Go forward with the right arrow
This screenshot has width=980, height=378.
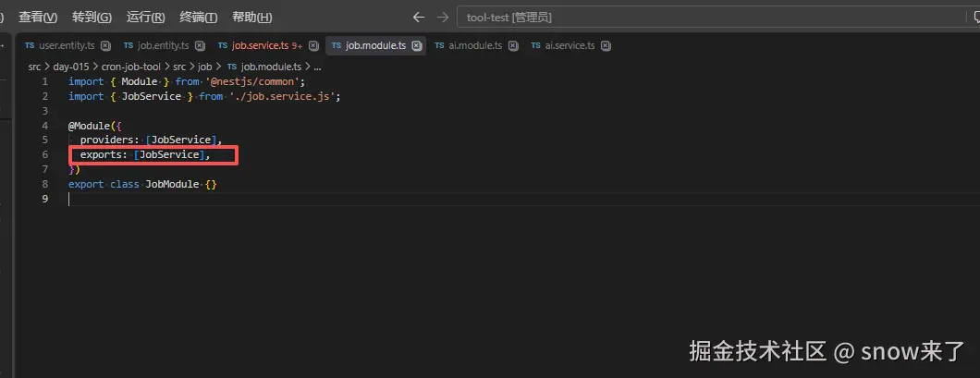(x=443, y=18)
